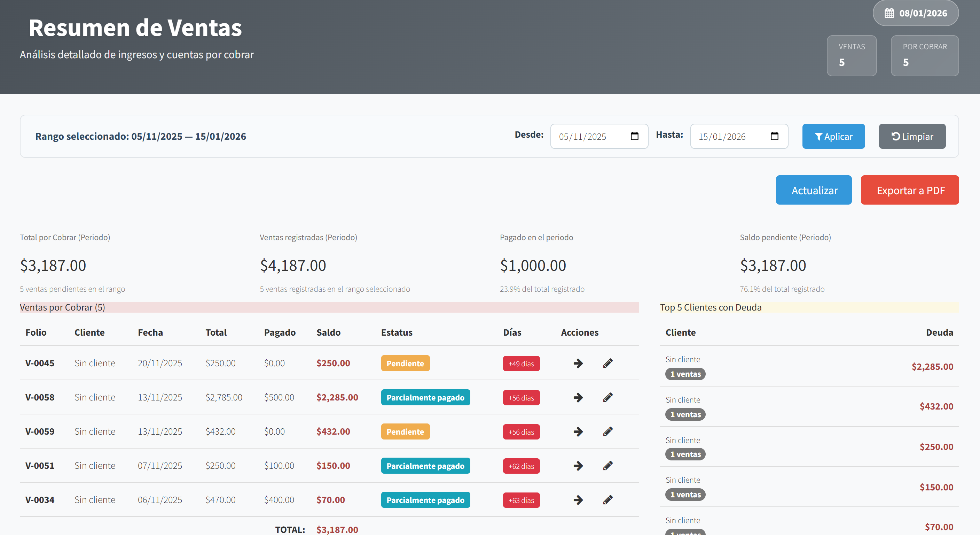Click the arrow icon for V-0034
980x535 pixels.
pyautogui.click(x=578, y=499)
